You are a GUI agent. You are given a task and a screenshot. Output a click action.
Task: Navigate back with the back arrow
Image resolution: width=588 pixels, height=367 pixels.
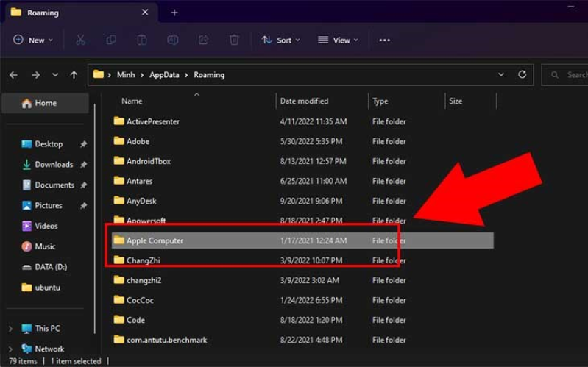pos(13,74)
